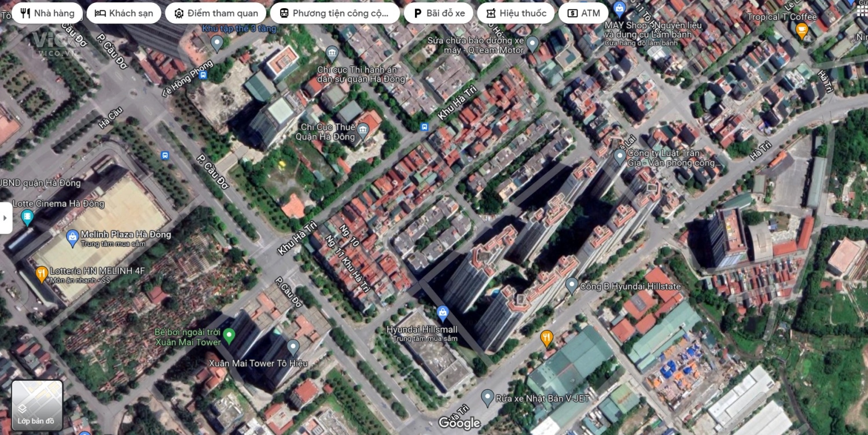Open the Lớp bản đồ layer switcher

37,405
